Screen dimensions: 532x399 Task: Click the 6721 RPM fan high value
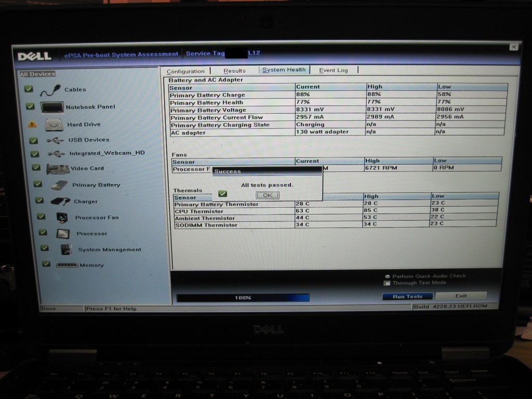click(x=381, y=168)
